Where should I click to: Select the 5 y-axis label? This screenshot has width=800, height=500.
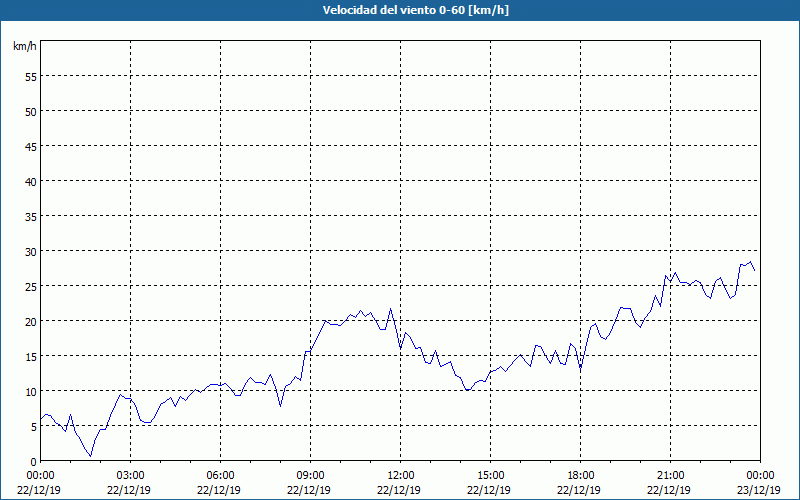pos(34,427)
